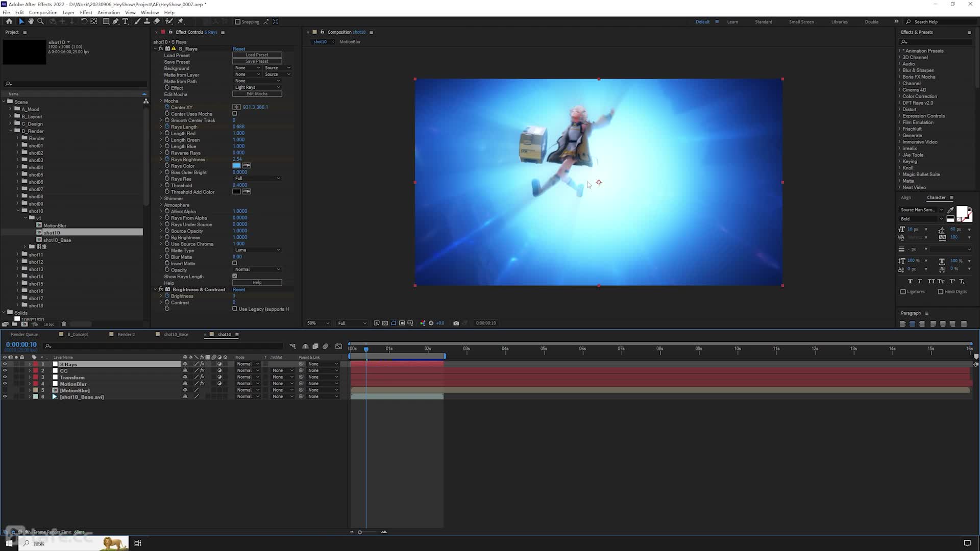This screenshot has height=551, width=980.
Task: Enable Snapping checkbox in toolbar
Action: tap(237, 22)
